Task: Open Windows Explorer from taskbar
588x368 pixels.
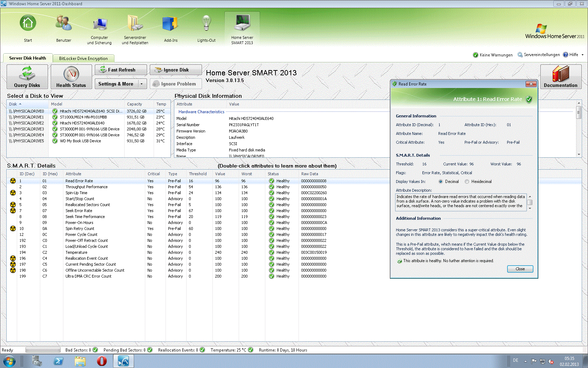Action: [80, 361]
